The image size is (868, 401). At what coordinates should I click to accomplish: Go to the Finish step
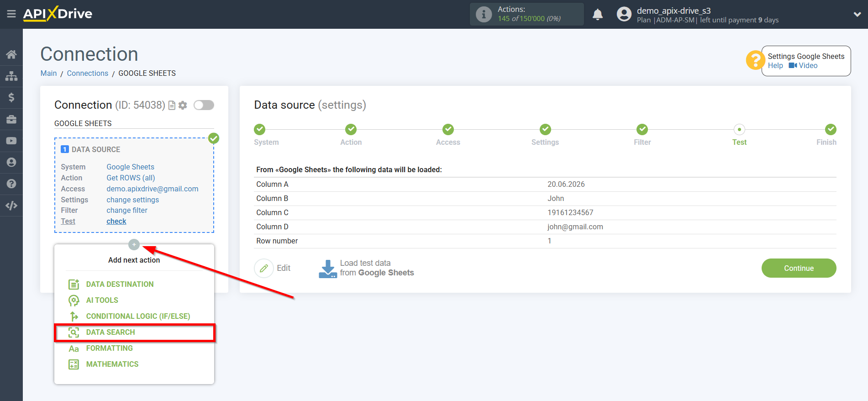[x=831, y=129]
